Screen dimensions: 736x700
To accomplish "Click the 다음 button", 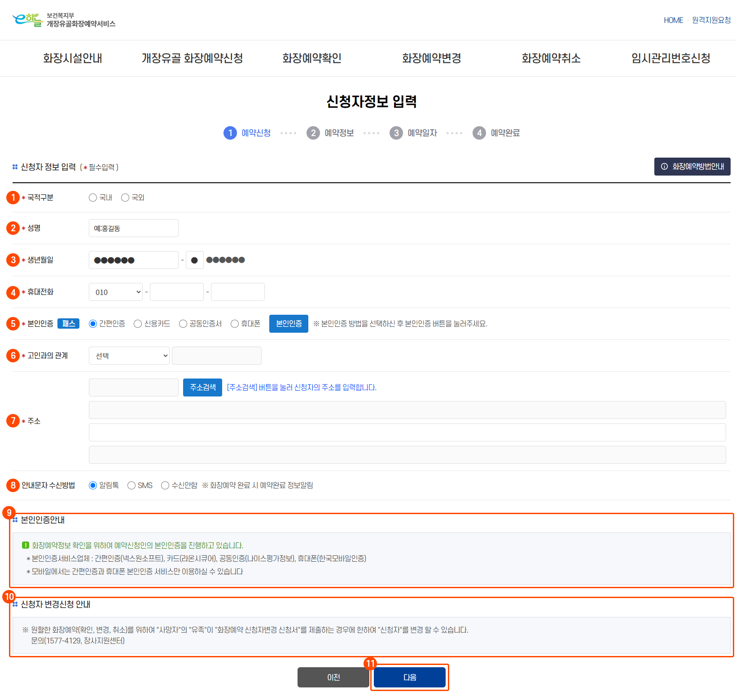I will coord(410,677).
